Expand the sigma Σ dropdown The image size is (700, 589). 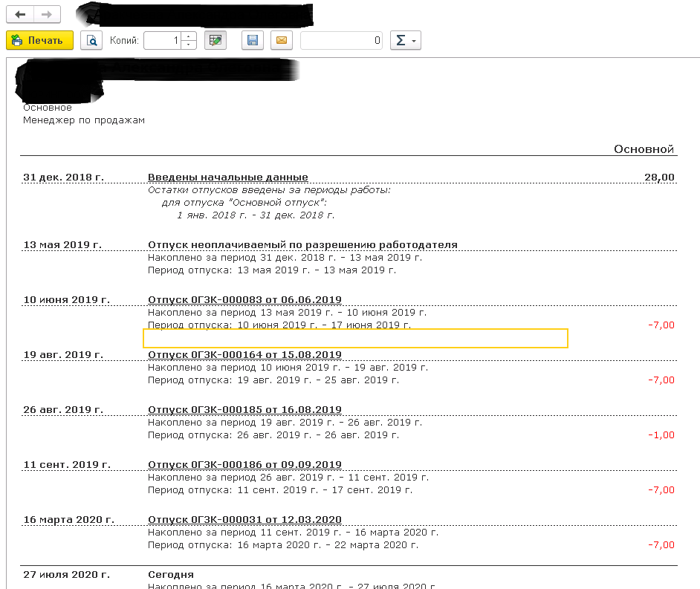coord(406,40)
